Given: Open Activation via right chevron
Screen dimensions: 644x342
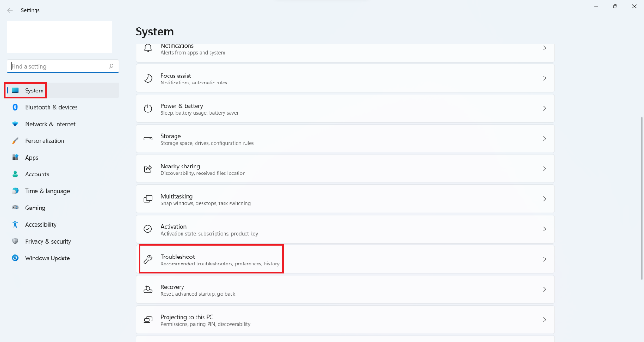Looking at the screenshot, I should pyautogui.click(x=544, y=229).
